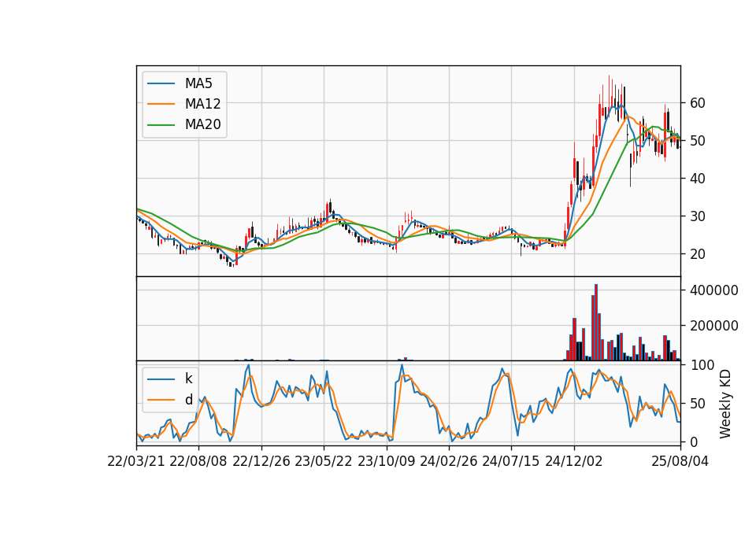756x543 pixels.
Task: Select the 23/10/09 date label
Action: click(x=386, y=461)
